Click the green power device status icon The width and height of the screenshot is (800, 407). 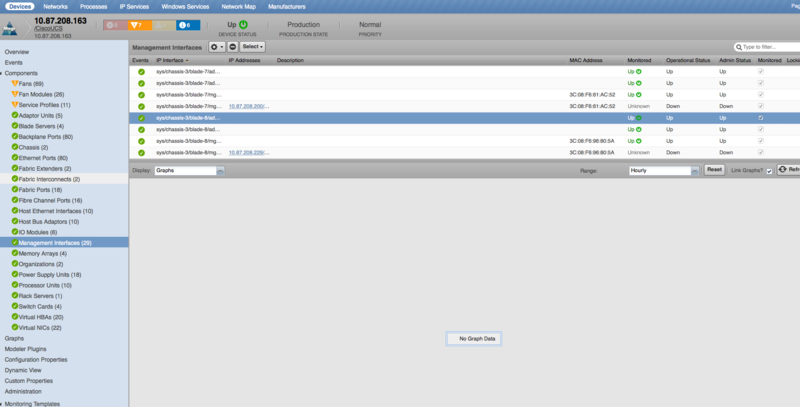(243, 24)
